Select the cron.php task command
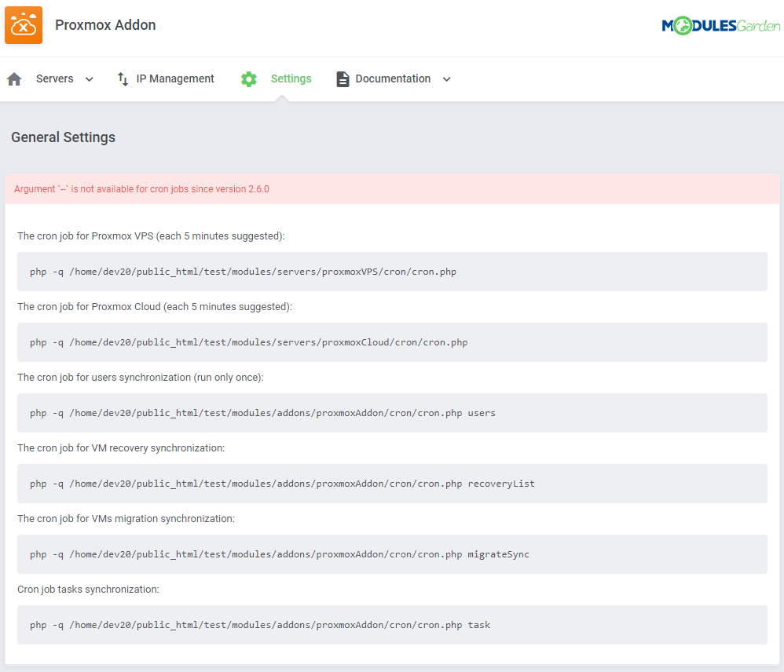Screen dimensions: 784x672 click(392, 625)
